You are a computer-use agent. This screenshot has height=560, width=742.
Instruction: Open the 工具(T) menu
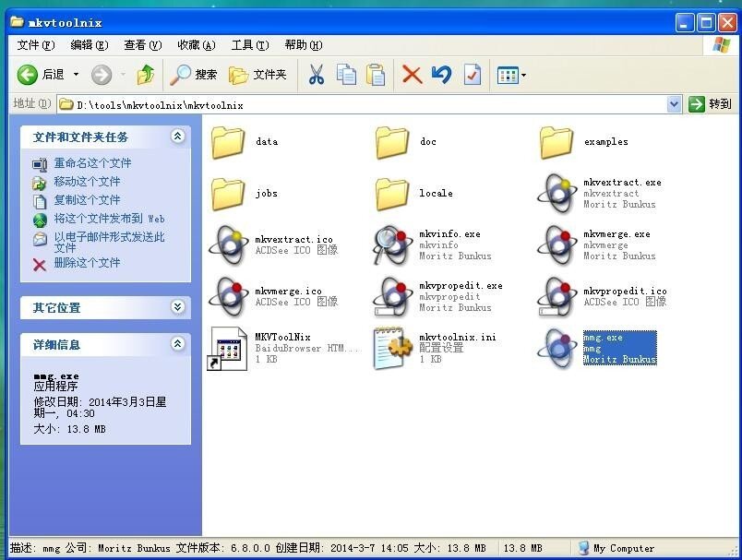coord(249,45)
